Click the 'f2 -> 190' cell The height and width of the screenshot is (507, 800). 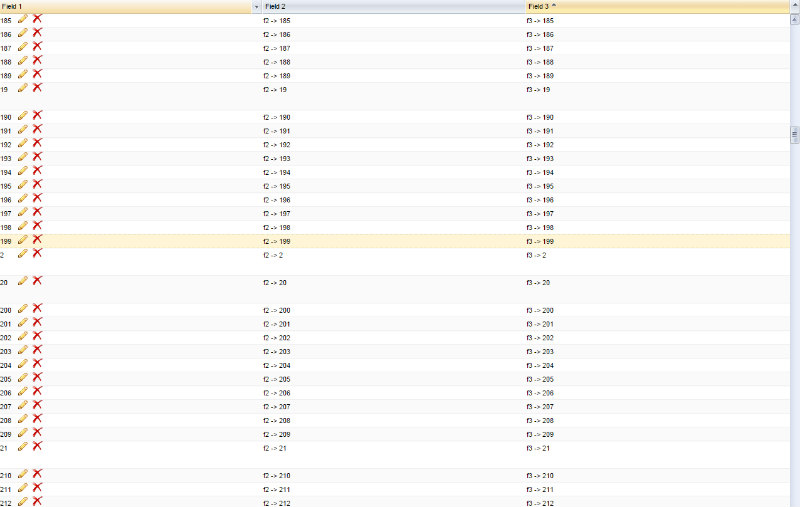pos(277,117)
